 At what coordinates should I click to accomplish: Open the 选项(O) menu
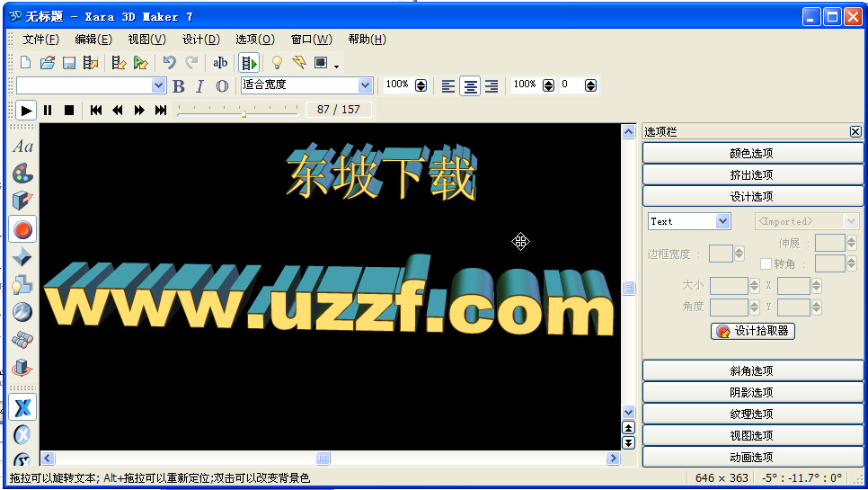[x=254, y=40]
